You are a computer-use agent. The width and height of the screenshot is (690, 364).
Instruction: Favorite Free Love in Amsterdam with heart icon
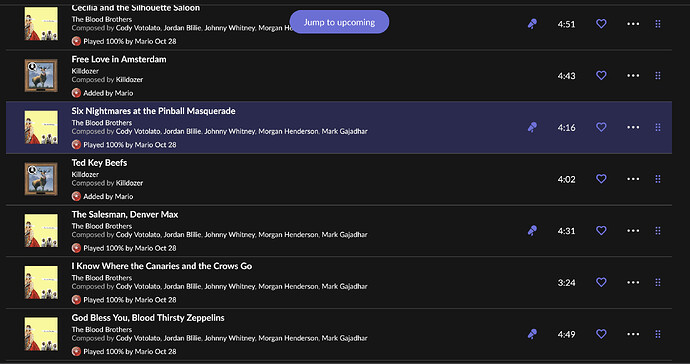coord(601,75)
